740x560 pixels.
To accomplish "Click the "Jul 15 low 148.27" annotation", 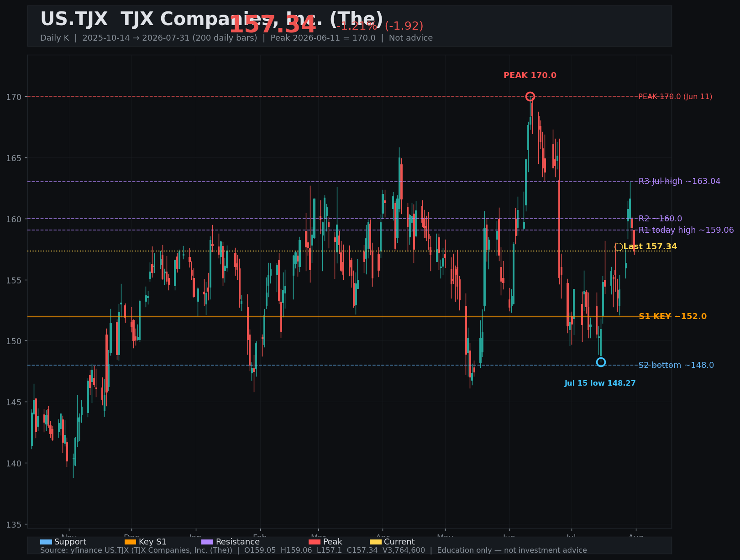I will coord(600,383).
